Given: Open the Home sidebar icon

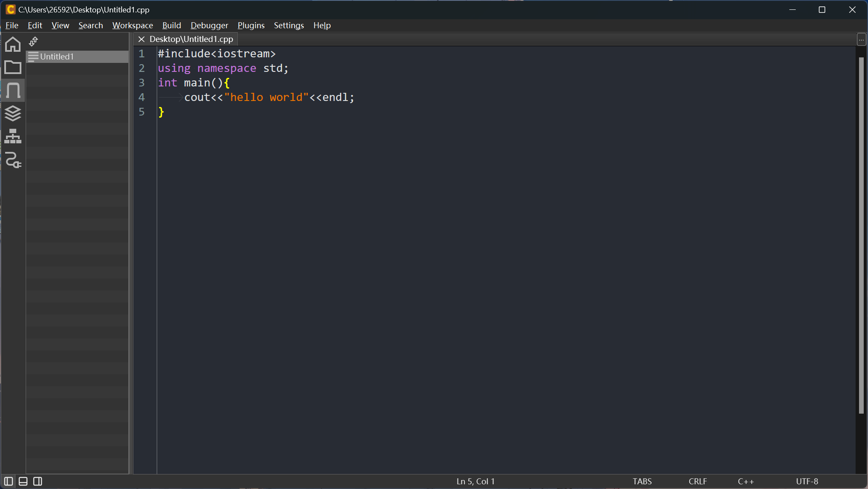Looking at the screenshot, I should [13, 44].
